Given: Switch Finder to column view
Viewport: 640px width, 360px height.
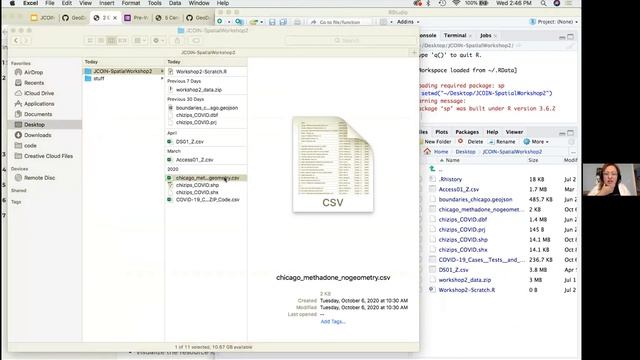Looking at the screenshot, I should tap(111, 40).
